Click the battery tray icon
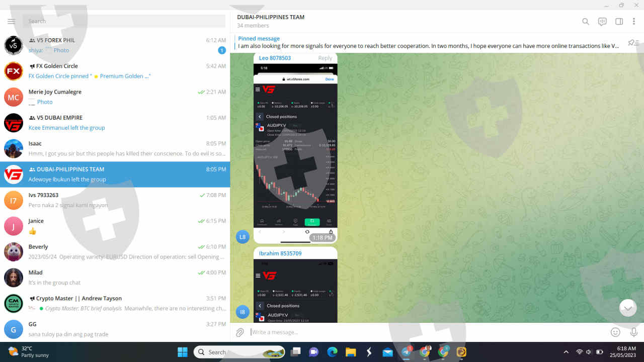Image resolution: width=644 pixels, height=362 pixels. click(x=600, y=352)
